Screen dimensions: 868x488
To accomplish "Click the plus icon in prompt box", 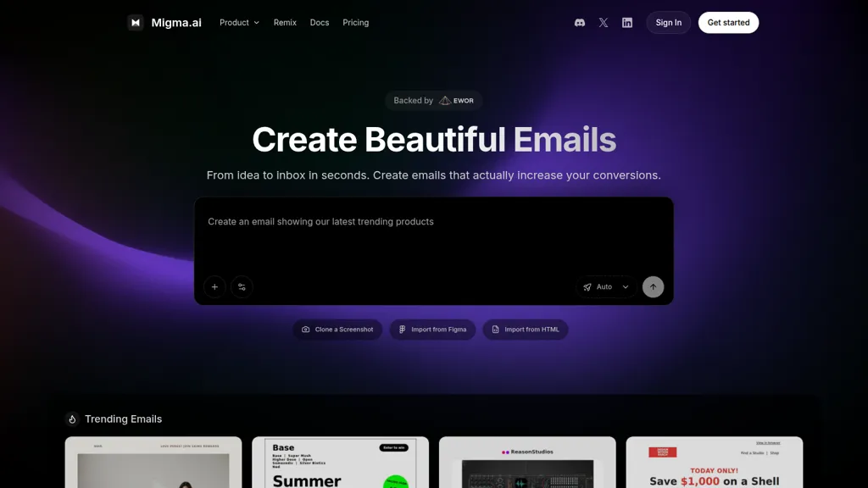I will pyautogui.click(x=214, y=287).
